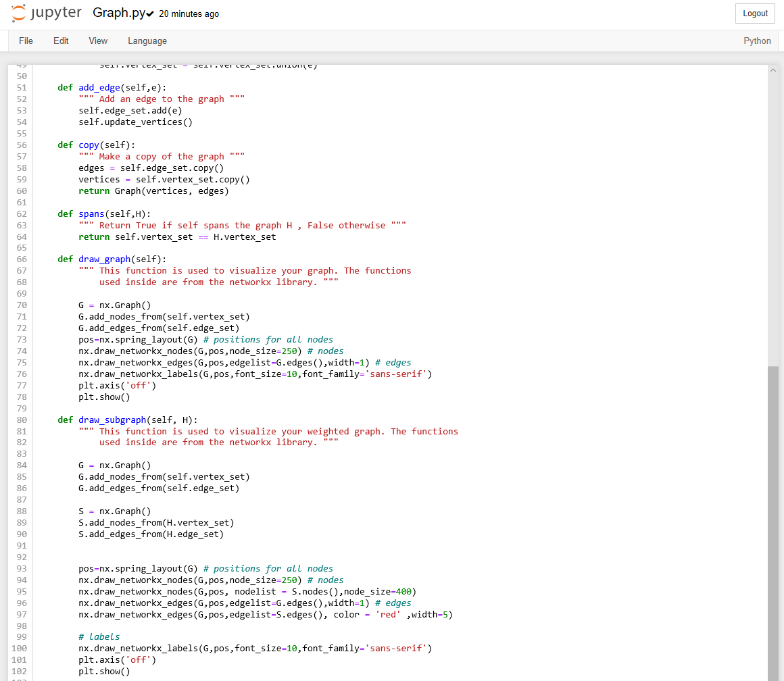Image resolution: width=784 pixels, height=681 pixels.
Task: Click the '20 minutes ago' save status
Action: coord(189,14)
